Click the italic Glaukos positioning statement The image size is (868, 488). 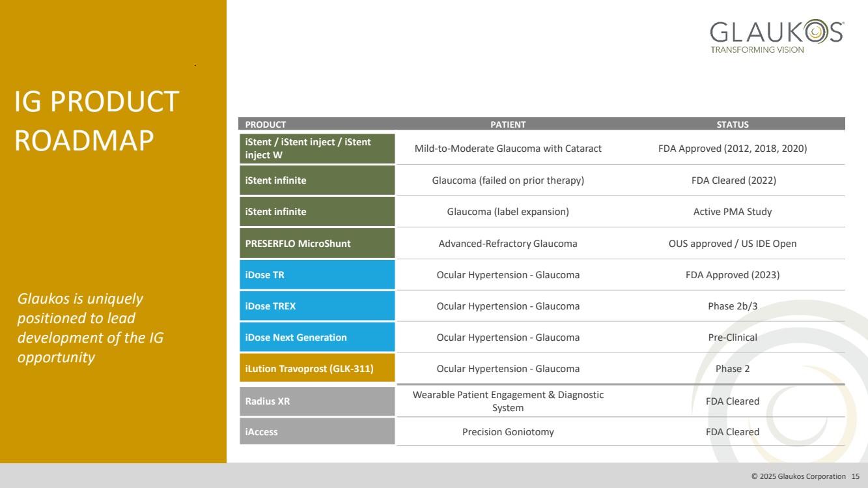tap(90, 328)
